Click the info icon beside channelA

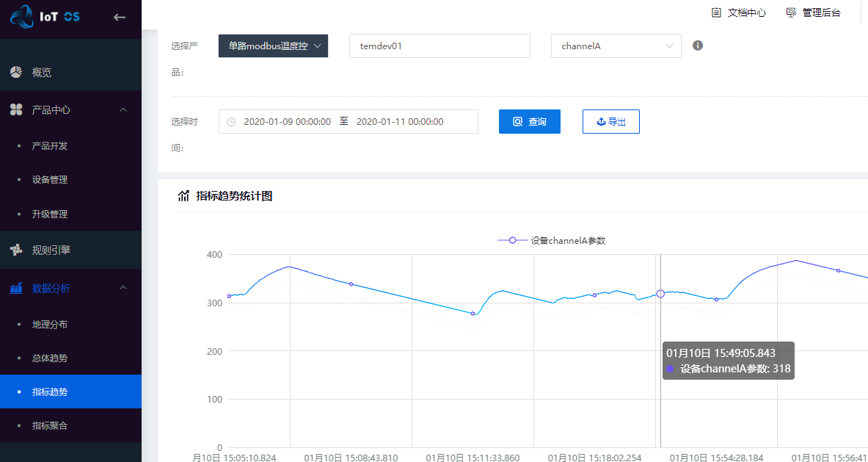(698, 46)
